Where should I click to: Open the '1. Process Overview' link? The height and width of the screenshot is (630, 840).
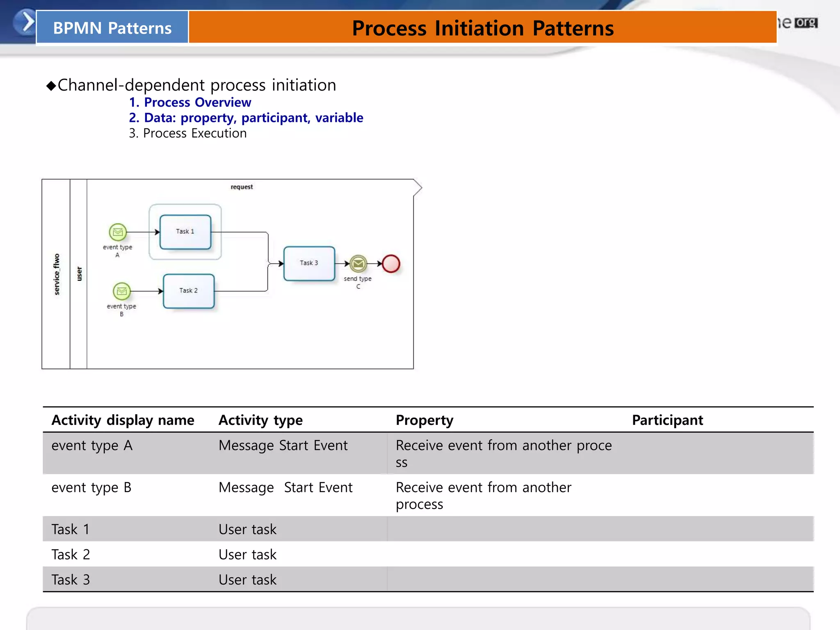[190, 102]
